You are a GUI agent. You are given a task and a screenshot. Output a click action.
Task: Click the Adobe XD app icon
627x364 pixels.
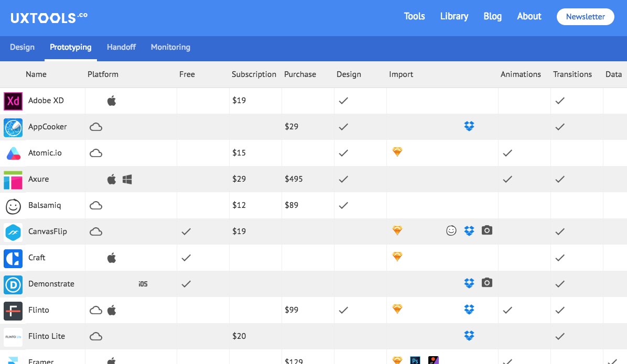(x=13, y=101)
